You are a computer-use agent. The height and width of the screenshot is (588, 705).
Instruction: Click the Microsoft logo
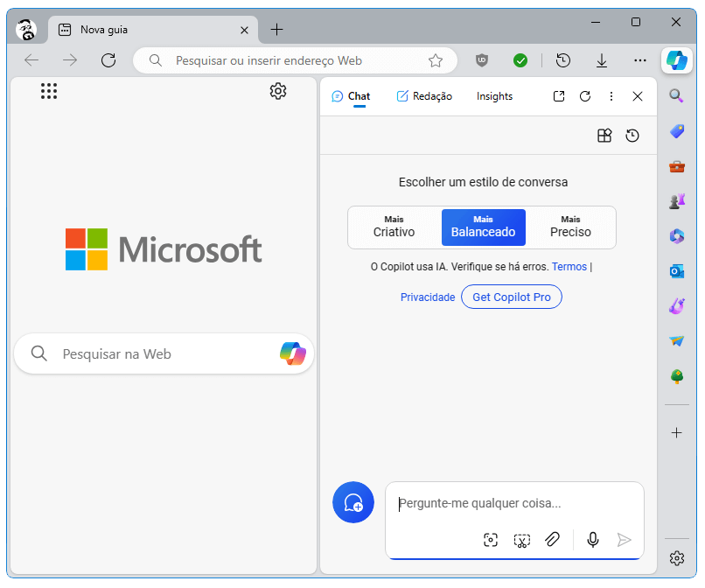164,249
